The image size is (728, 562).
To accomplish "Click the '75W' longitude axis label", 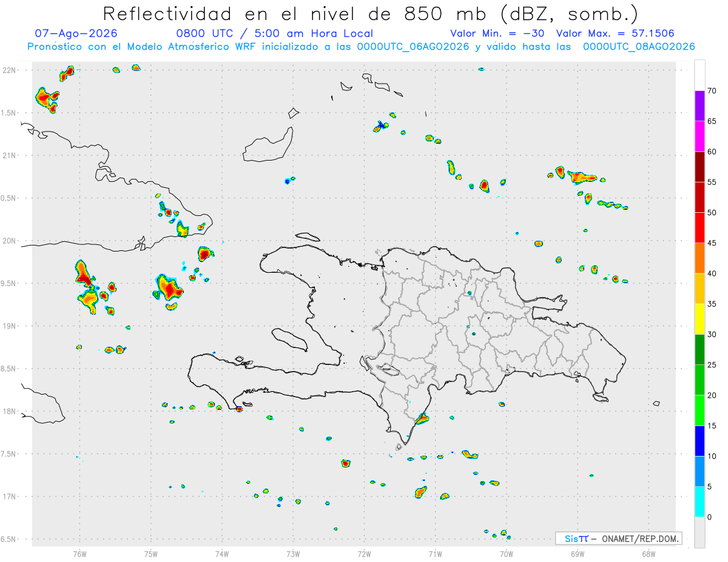I will click(x=150, y=554).
